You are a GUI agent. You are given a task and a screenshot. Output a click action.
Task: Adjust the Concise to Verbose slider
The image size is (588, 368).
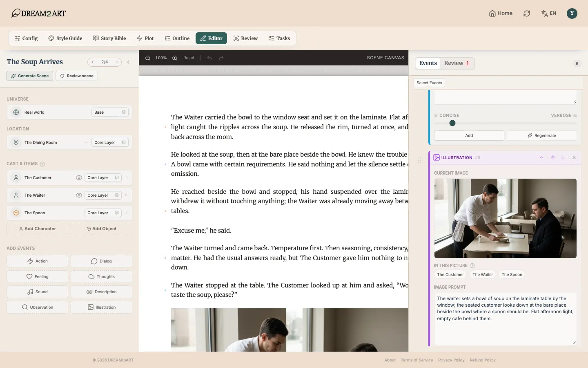pos(452,123)
